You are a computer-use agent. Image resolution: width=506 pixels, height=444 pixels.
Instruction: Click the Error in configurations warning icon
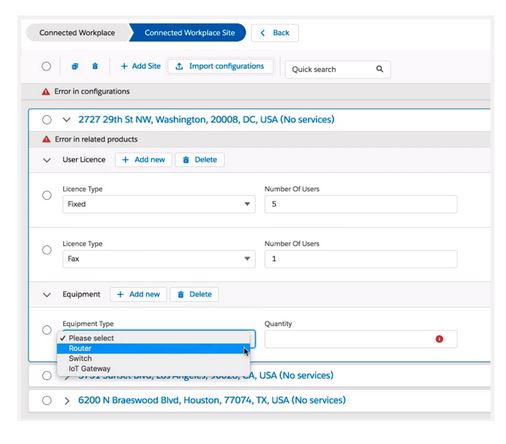(x=46, y=92)
